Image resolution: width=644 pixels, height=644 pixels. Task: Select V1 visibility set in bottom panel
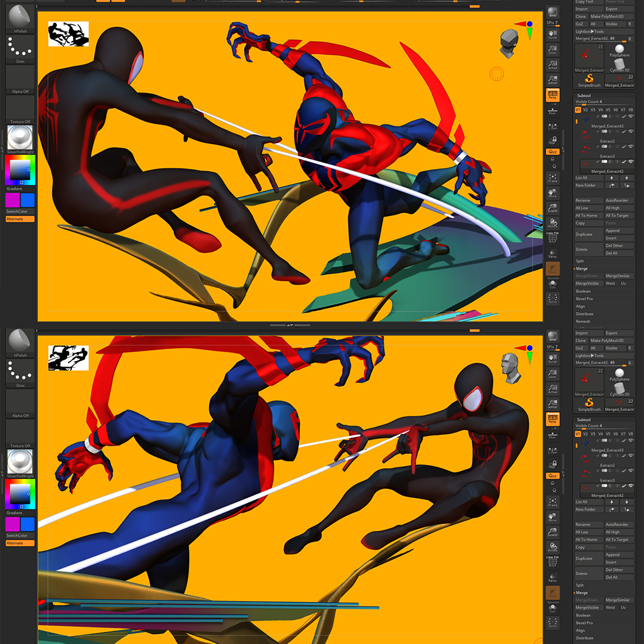click(577, 434)
